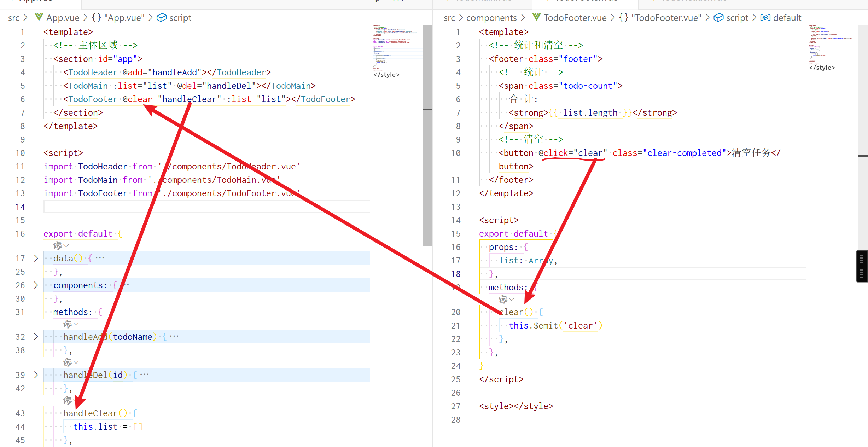
Task: Click the Vue icon before App.vue breadcrumb
Action: (x=39, y=17)
